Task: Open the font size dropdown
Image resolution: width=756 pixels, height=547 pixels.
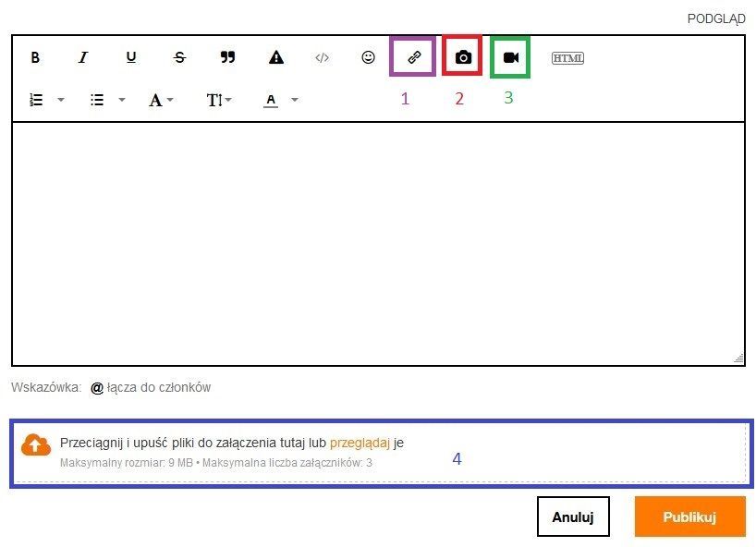Action: [x=218, y=100]
